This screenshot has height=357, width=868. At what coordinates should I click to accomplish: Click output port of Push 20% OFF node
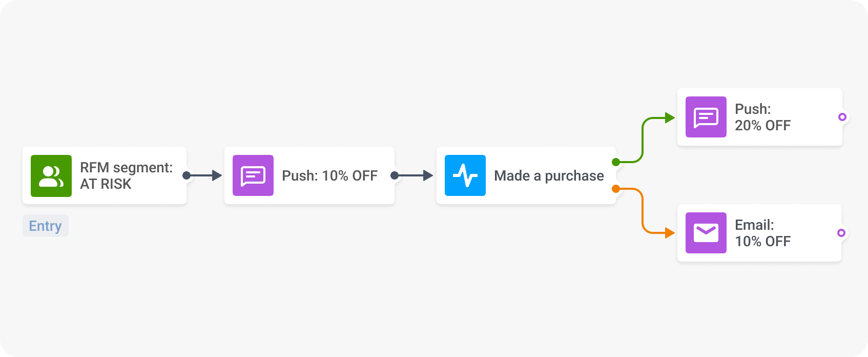[x=842, y=117]
